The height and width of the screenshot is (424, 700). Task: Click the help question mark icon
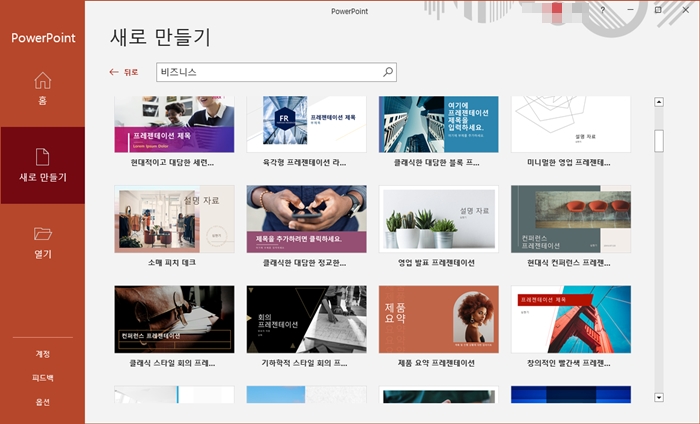click(603, 10)
